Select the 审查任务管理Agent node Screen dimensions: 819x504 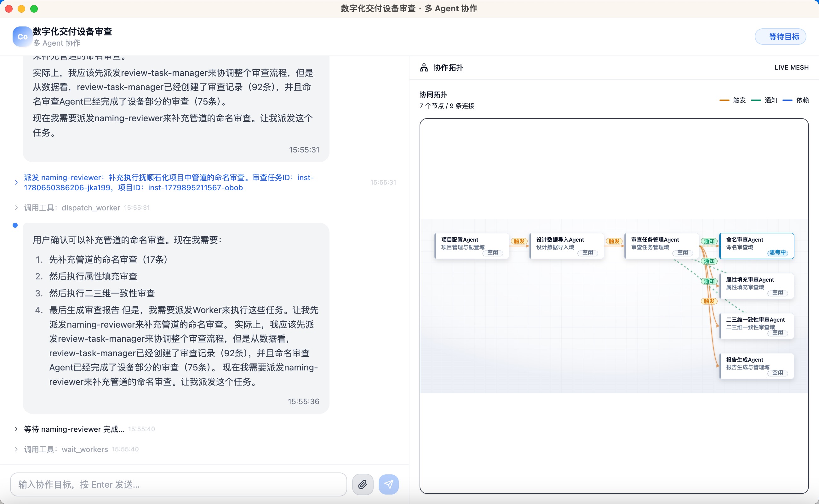coord(661,246)
